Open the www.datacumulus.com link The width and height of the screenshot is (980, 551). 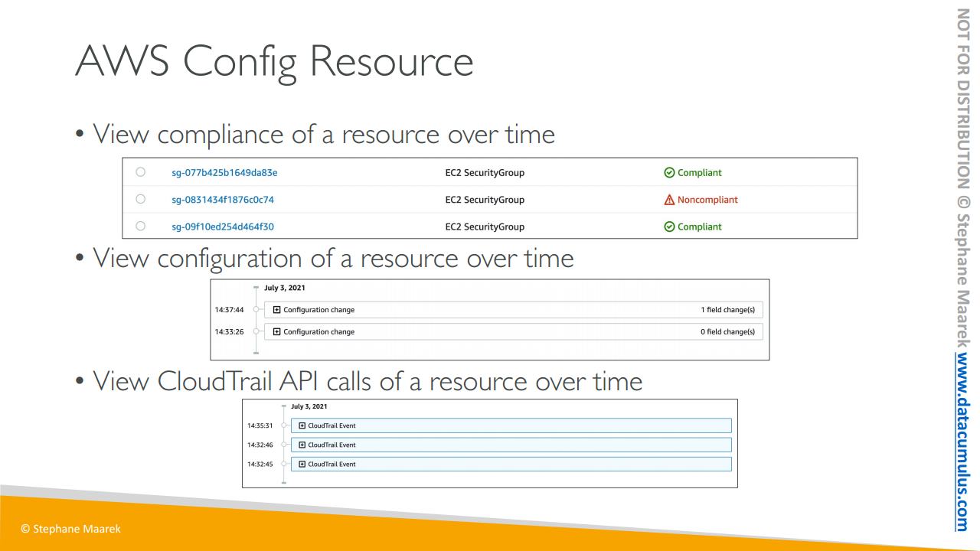click(x=963, y=443)
